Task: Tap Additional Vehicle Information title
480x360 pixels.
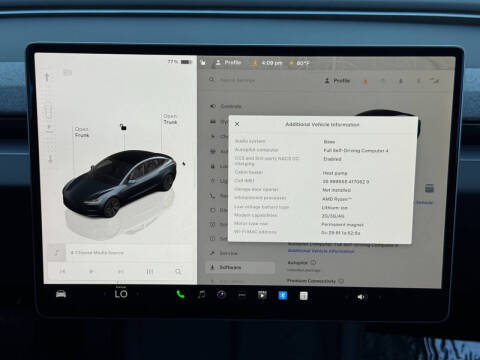Action: pyautogui.click(x=322, y=124)
